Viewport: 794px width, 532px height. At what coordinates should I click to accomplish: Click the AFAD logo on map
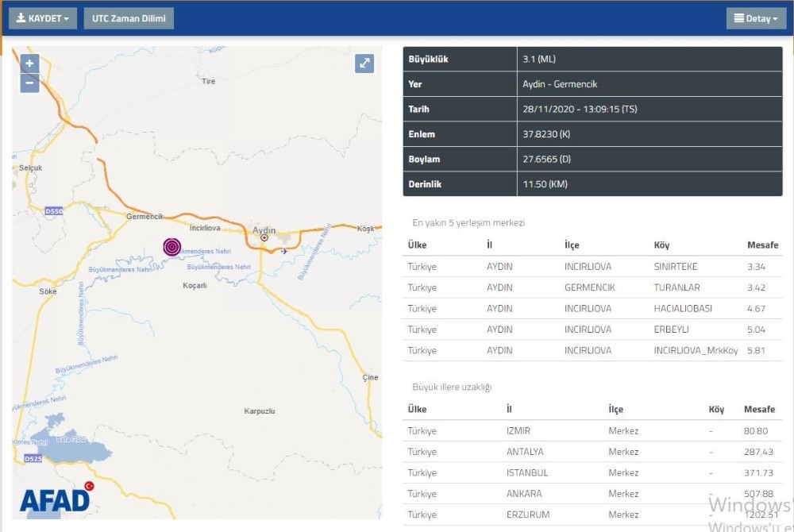point(56,499)
